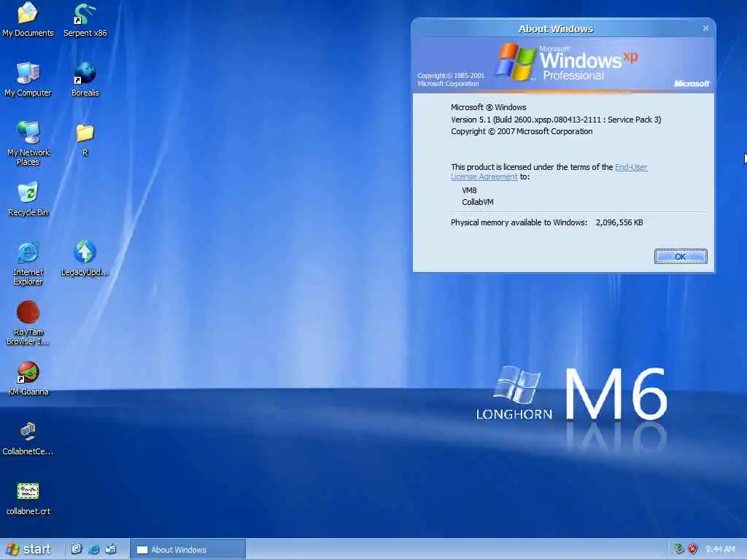Click the CollabVM organization name
This screenshot has height=560, width=747.
(x=477, y=202)
